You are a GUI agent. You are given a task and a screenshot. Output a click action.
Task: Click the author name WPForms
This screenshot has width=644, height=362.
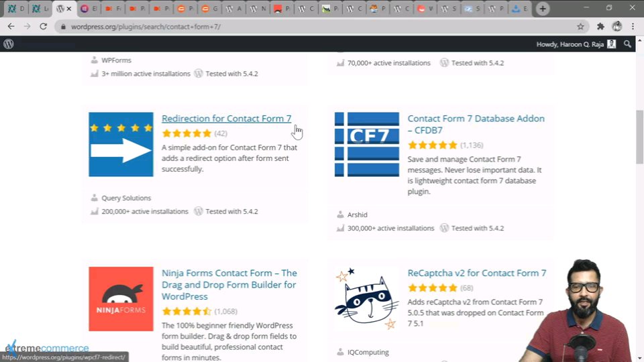[x=116, y=60]
